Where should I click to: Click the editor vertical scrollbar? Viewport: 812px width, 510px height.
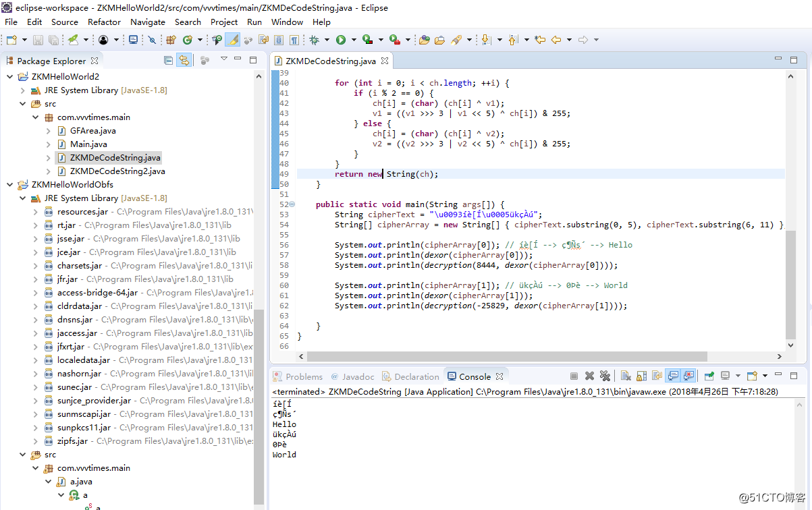tap(791, 283)
